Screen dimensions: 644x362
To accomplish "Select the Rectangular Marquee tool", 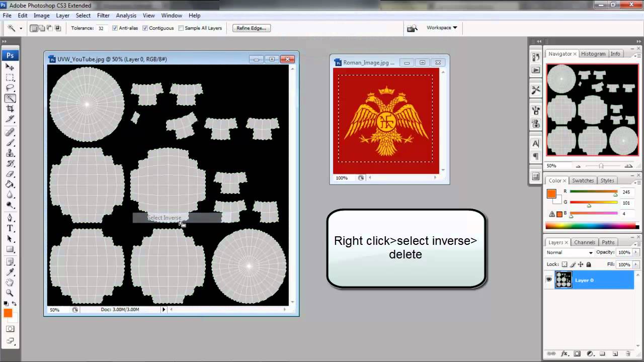I will click(x=10, y=77).
